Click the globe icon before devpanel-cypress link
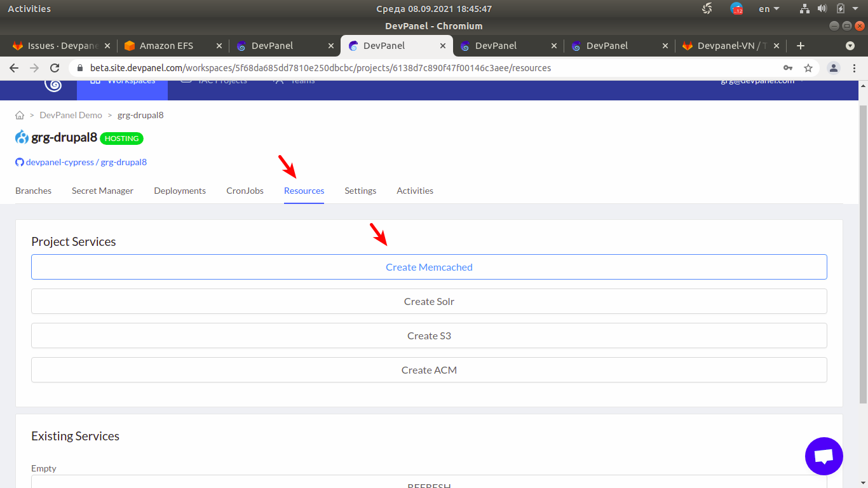The height and width of the screenshot is (488, 868). coord(19,162)
